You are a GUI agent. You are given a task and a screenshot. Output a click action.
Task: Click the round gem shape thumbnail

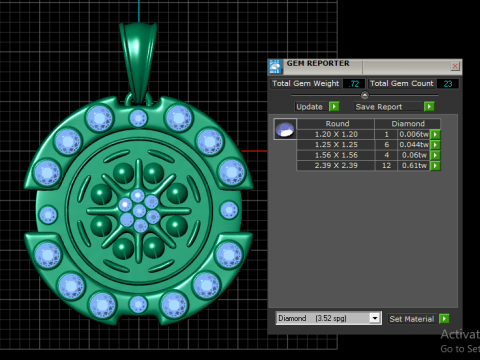click(x=285, y=129)
